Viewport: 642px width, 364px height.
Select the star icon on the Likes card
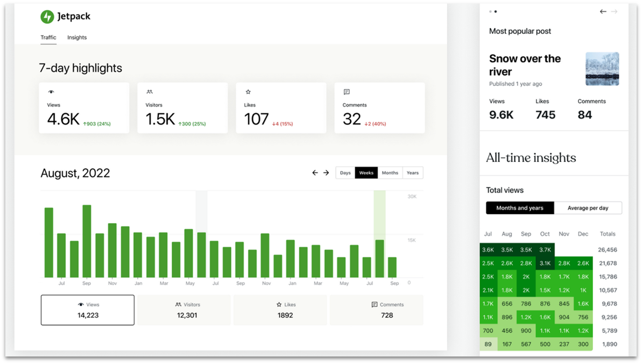click(248, 91)
